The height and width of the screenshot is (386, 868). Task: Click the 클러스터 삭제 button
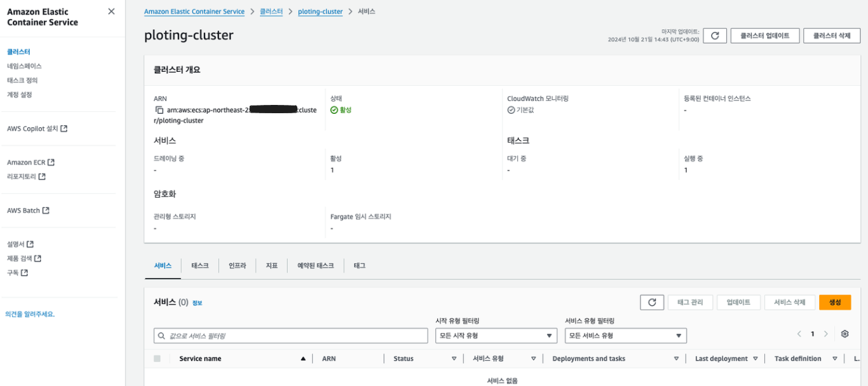click(x=832, y=36)
